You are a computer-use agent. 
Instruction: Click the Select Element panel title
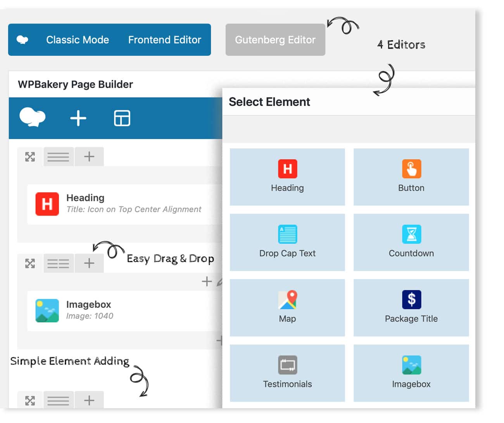pyautogui.click(x=269, y=102)
